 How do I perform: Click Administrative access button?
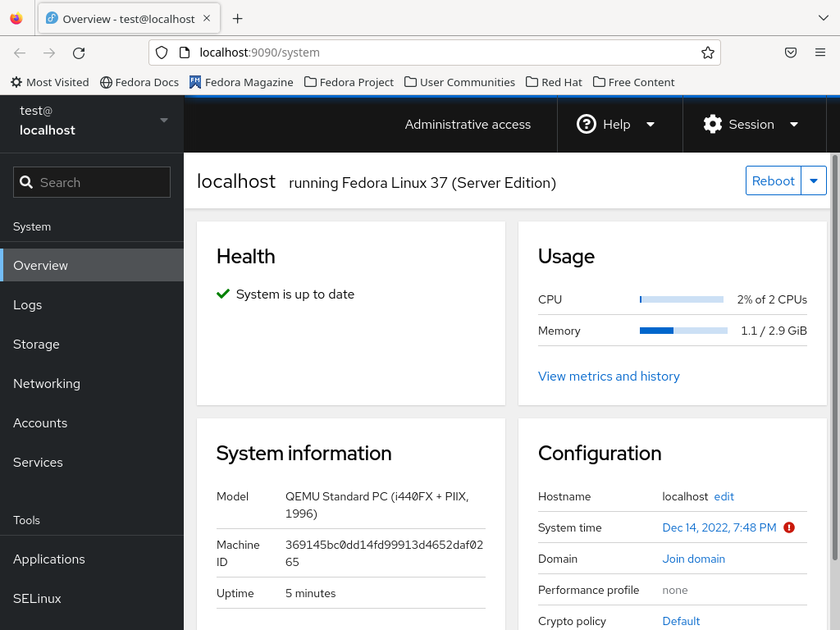point(468,125)
